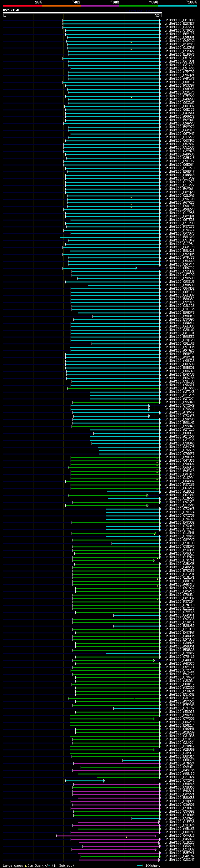Screen dimensions: 200x868
Task: Select label UniRef100_Q8L8H7
Action: click(179, 106)
